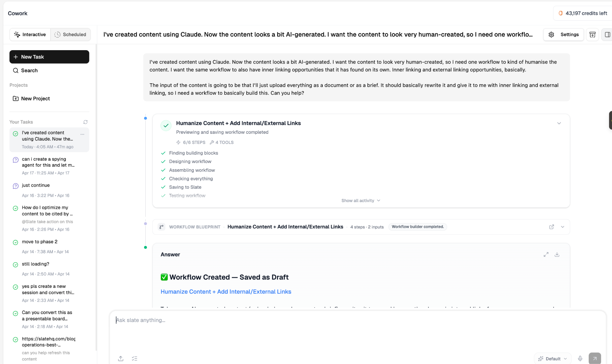
Task: Toggle the side panel icon at top right
Action: [608, 35]
